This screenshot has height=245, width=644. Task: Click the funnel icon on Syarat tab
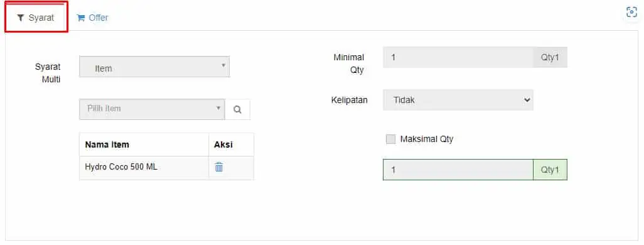21,18
